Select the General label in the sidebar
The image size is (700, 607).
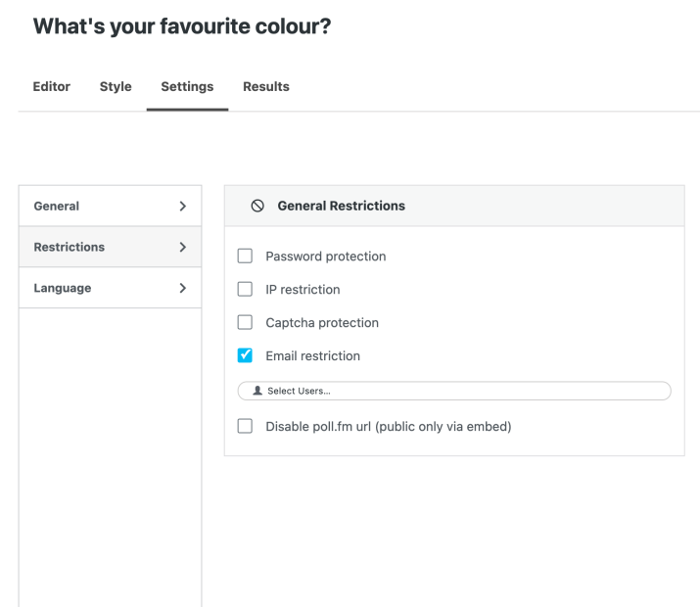(x=57, y=207)
